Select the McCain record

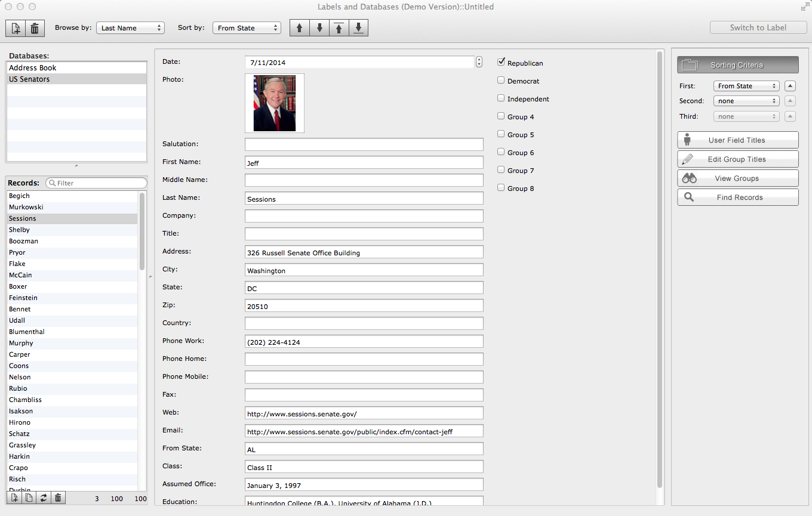pos(72,275)
